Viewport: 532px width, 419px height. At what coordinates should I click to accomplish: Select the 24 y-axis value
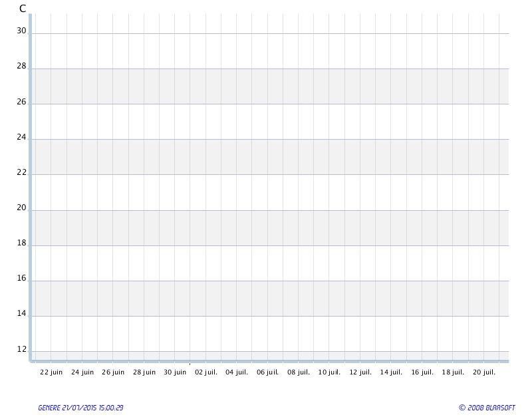pos(21,137)
